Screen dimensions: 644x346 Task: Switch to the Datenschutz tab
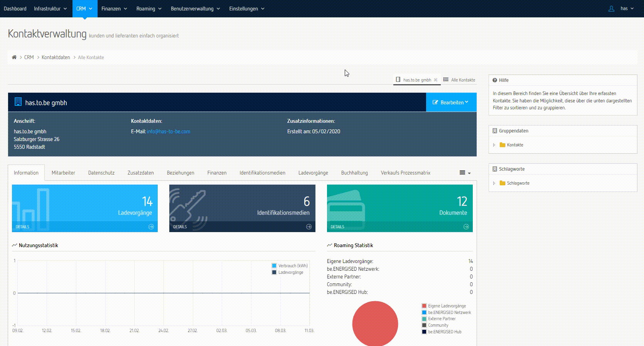point(101,173)
